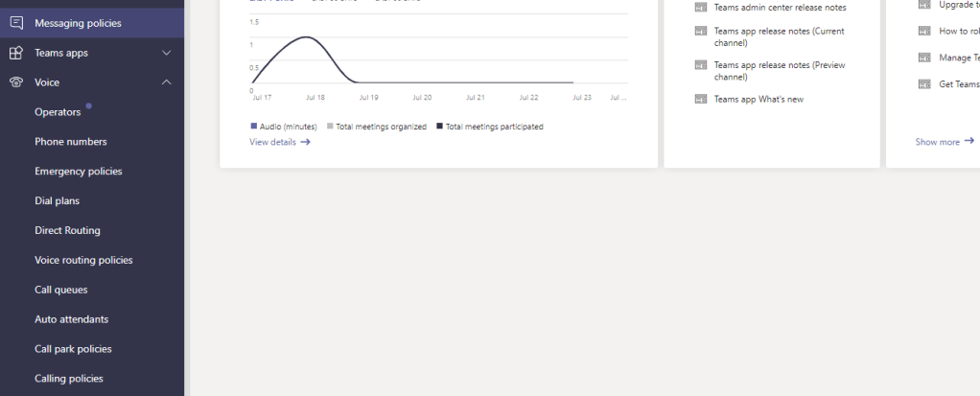Open Auto attendants page
Image resolution: width=980 pixels, height=396 pixels.
click(x=71, y=319)
